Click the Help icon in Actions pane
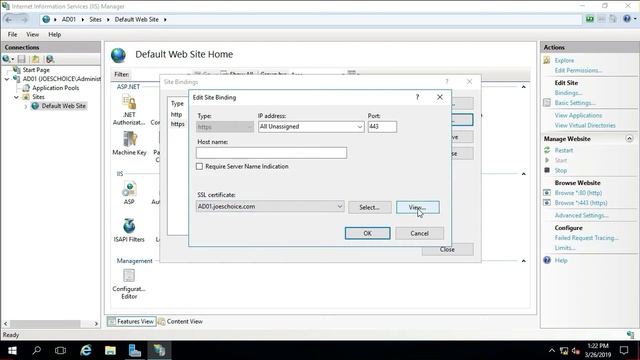This screenshot has width=640, height=360. [x=547, y=260]
